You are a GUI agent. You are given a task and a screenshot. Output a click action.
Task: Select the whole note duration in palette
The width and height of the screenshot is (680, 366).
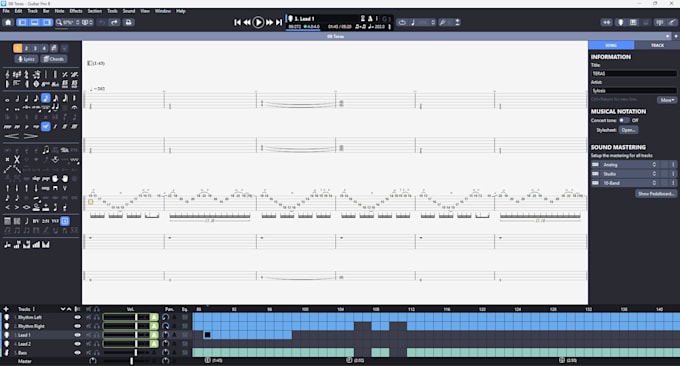(7, 99)
